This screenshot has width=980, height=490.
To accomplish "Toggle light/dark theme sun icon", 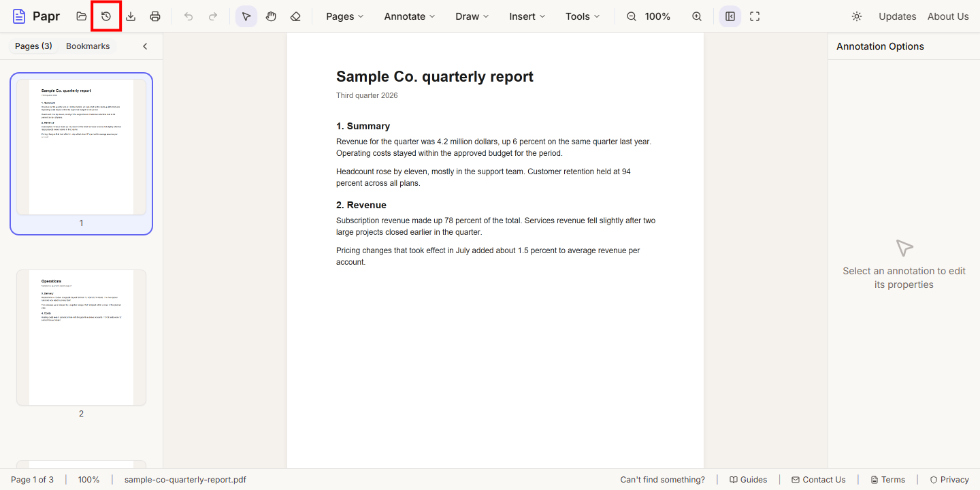I will [857, 16].
